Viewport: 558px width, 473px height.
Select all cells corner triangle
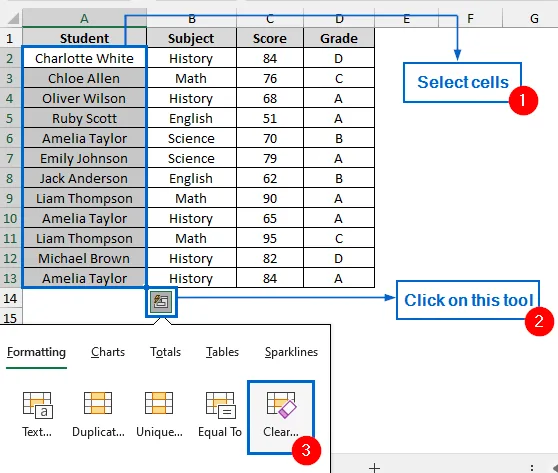pyautogui.click(x=14, y=18)
